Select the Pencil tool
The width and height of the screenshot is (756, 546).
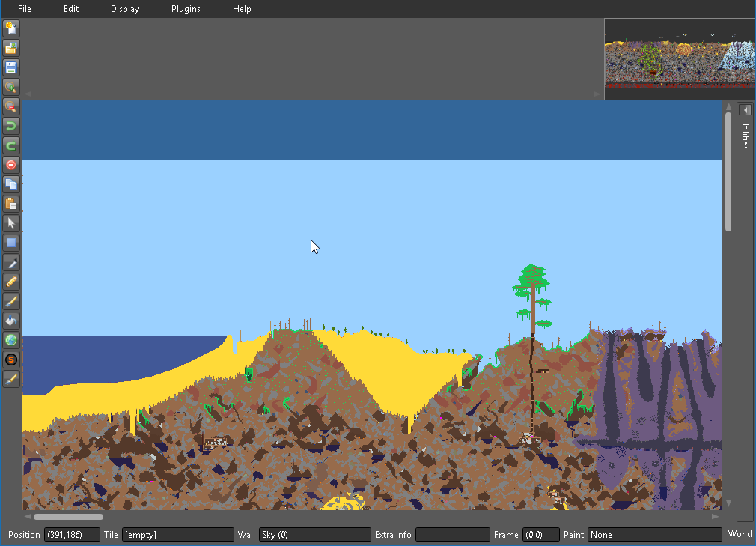(x=11, y=282)
